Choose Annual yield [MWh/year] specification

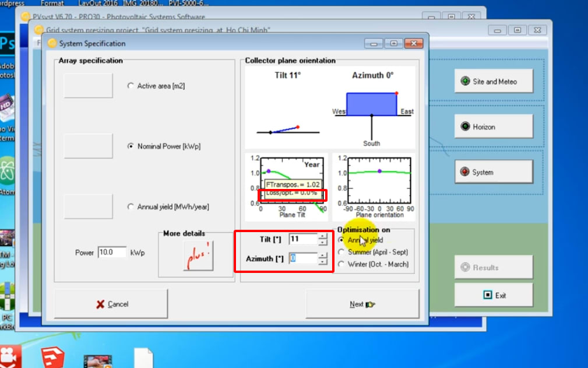click(x=130, y=206)
